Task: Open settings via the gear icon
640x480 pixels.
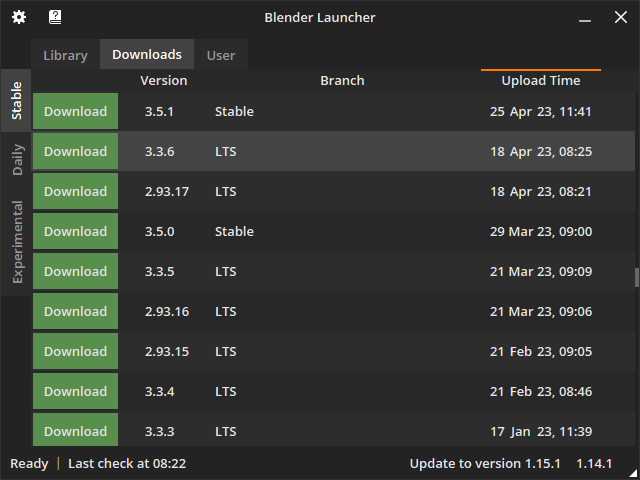Action: tap(18, 17)
